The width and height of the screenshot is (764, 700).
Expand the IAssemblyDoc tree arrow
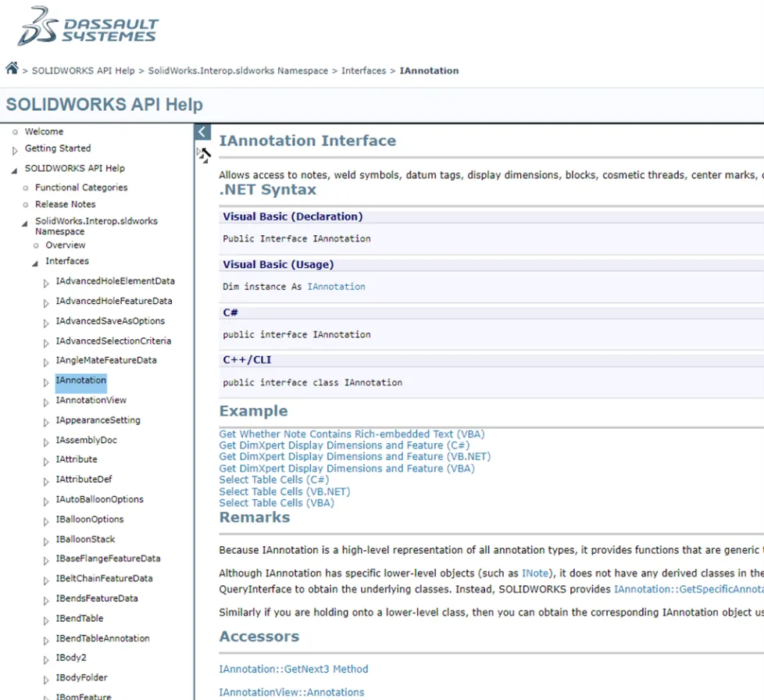click(x=46, y=442)
